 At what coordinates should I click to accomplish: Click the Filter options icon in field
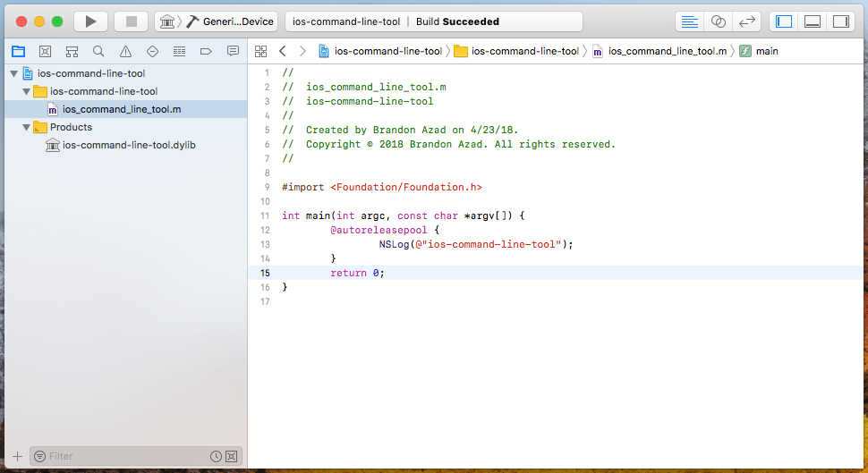(x=40, y=456)
